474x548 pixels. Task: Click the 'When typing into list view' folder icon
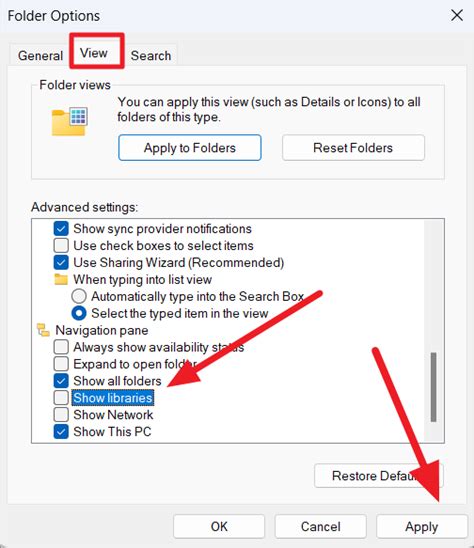click(x=61, y=280)
